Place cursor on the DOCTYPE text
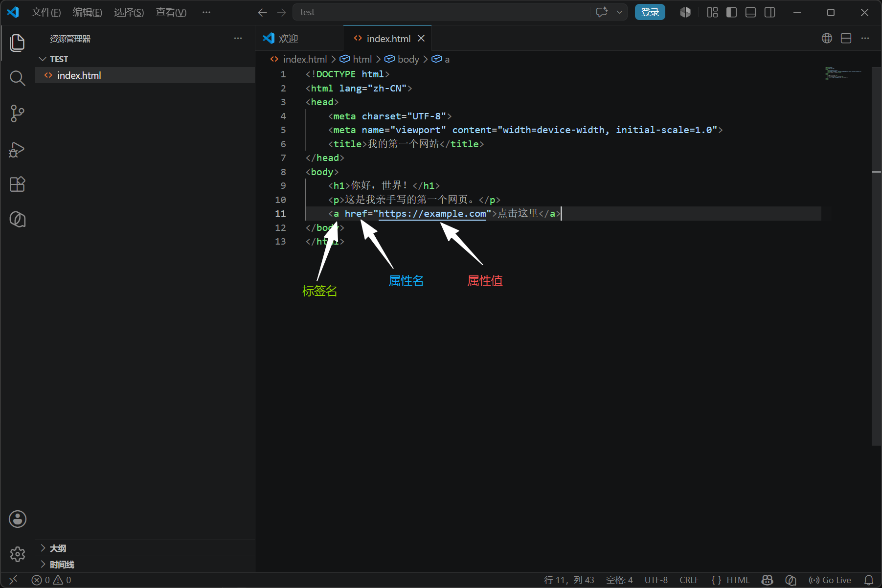882x588 pixels. tap(336, 74)
